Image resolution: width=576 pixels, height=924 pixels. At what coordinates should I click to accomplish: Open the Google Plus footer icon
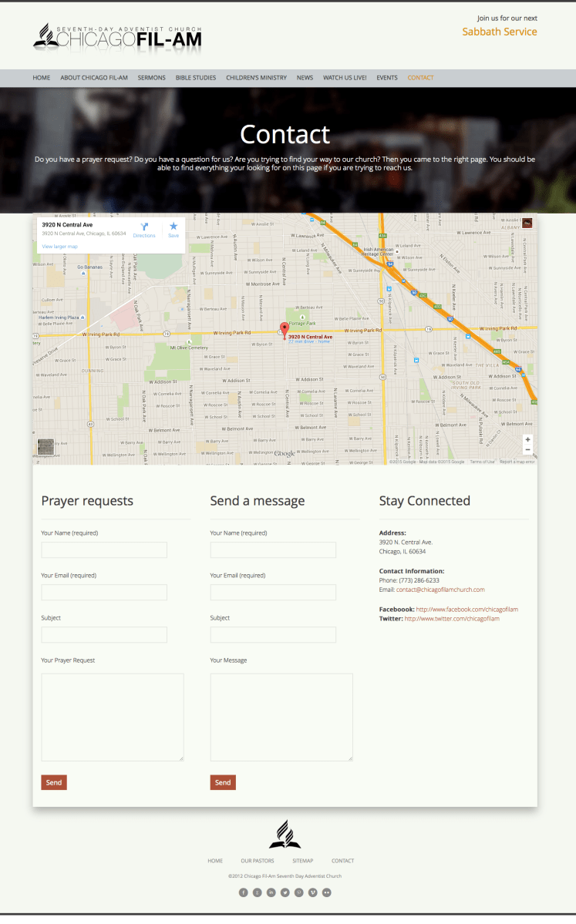tap(257, 892)
